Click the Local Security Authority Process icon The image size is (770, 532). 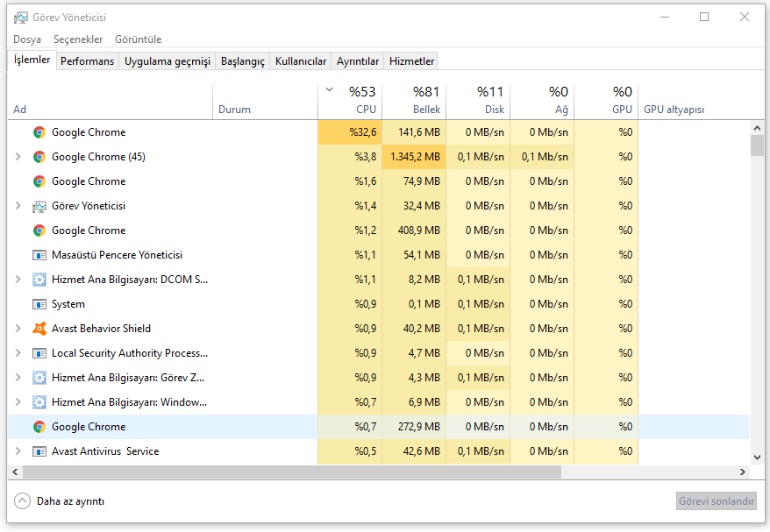(x=39, y=353)
